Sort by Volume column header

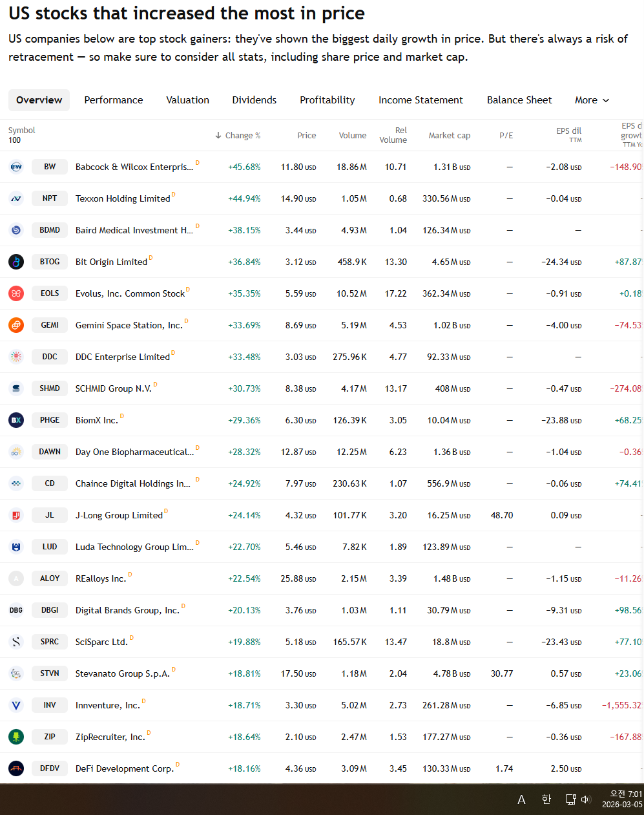pyautogui.click(x=353, y=136)
